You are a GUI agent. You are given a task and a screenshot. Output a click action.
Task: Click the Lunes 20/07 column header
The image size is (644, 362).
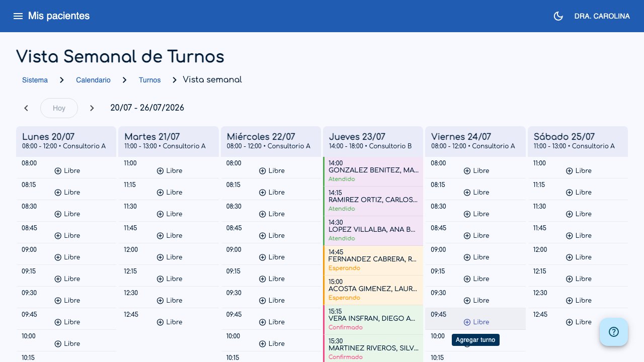click(66, 141)
